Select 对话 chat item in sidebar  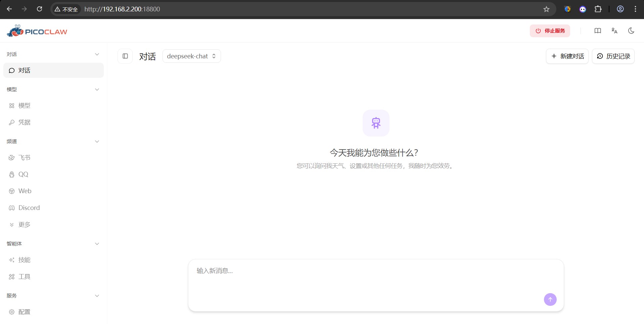tap(53, 70)
